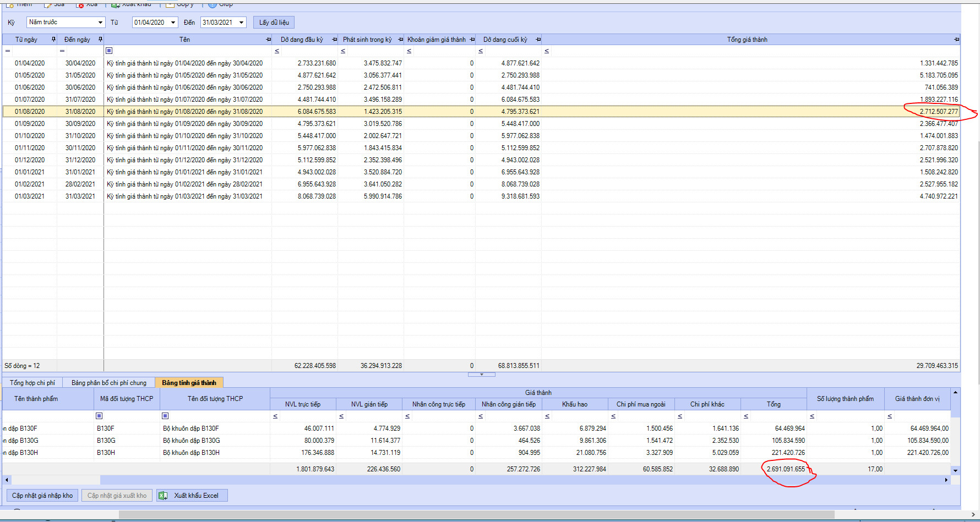Image resolution: width=980 pixels, height=522 pixels.
Task: Pin the Từ ngày column
Action: pos(53,39)
